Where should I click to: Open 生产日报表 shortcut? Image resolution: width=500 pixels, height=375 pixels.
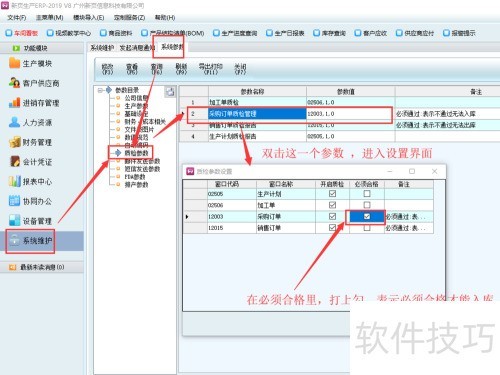coord(285,33)
